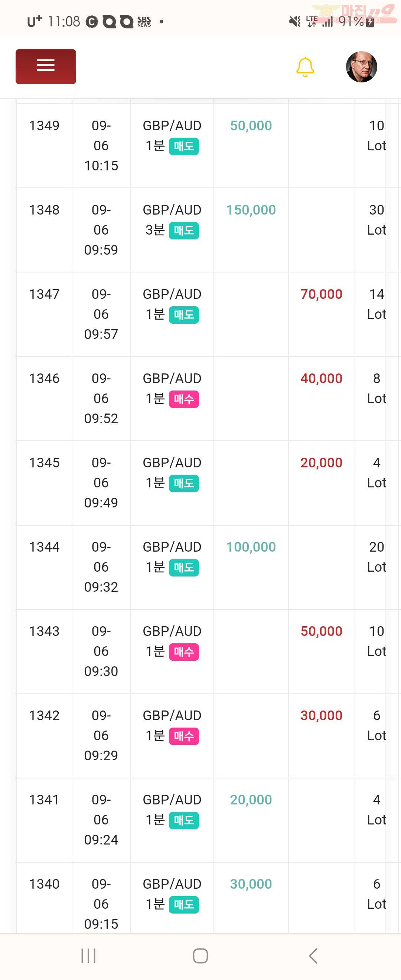
Task: Tap the 30 Lot cell in row 1348
Action: click(x=376, y=230)
